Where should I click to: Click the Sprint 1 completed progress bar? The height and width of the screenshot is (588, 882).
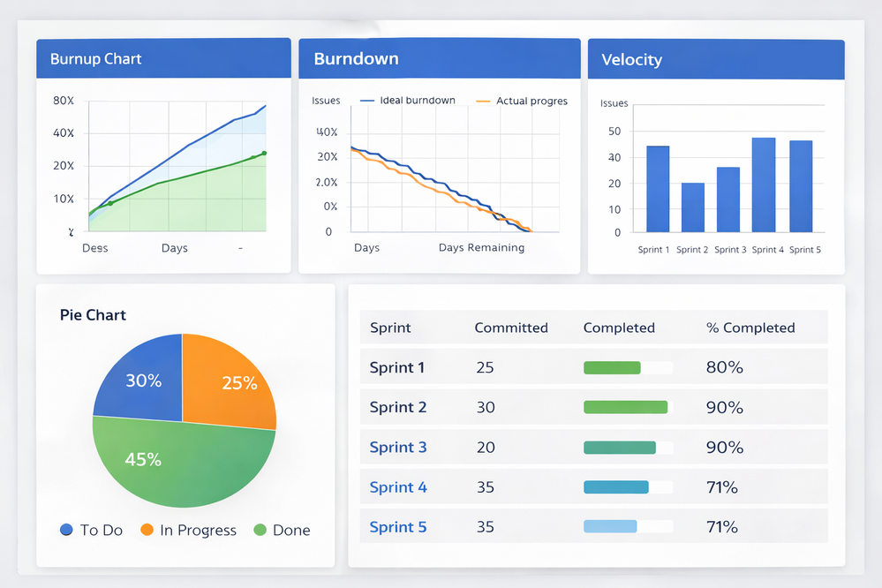point(628,367)
